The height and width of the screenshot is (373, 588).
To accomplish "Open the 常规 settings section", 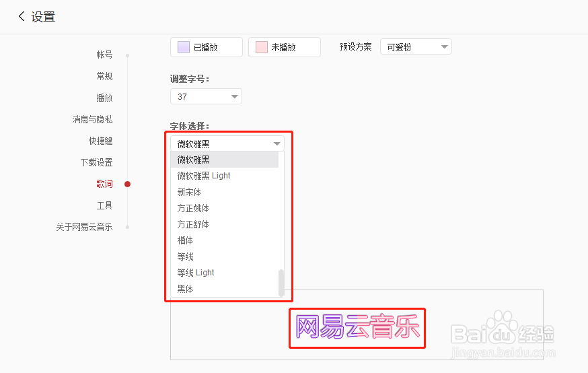I will tap(104, 76).
